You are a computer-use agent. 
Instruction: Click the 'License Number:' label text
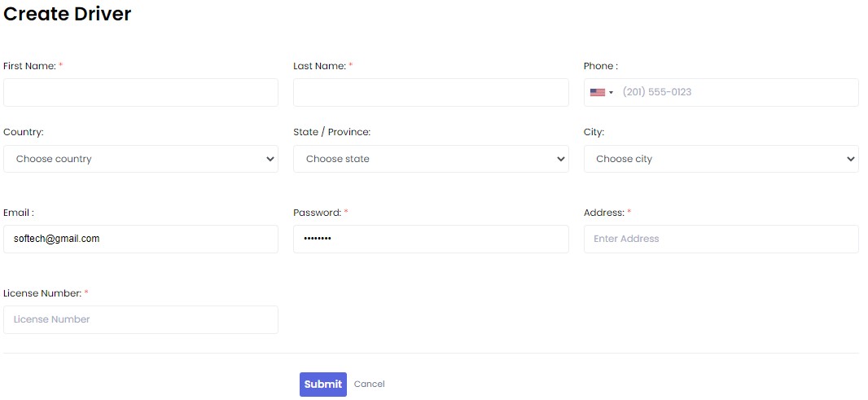click(42, 293)
